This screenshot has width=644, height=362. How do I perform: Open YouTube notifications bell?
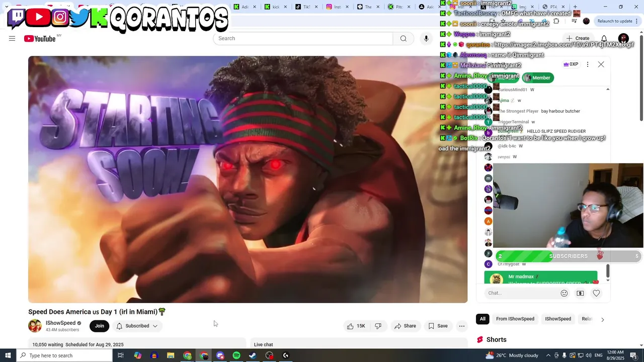click(x=604, y=38)
